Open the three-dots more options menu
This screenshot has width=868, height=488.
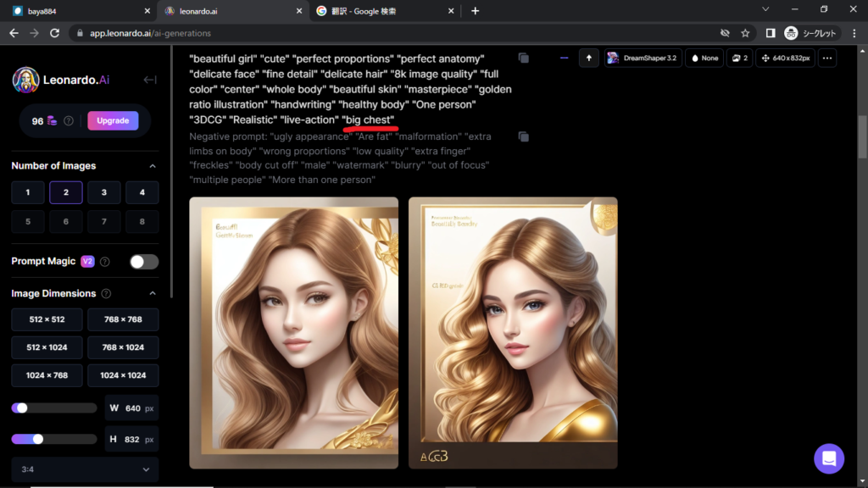pyautogui.click(x=826, y=58)
